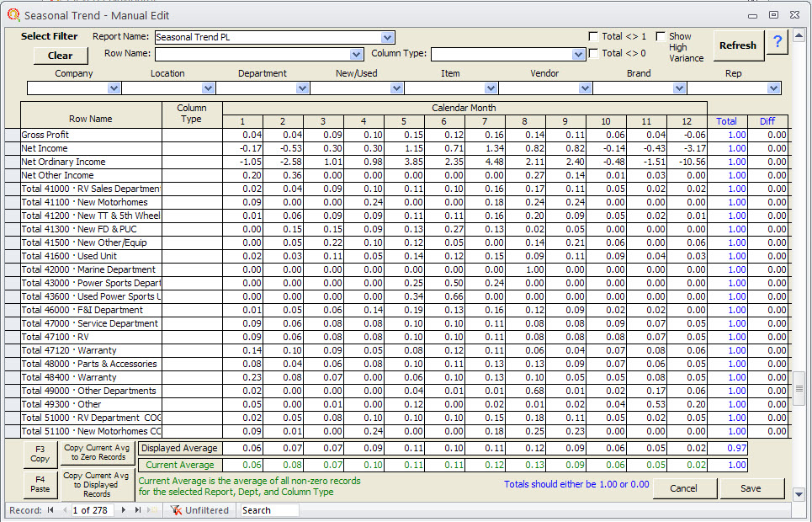
Task: Select Total 47100 RV row name
Action: pyautogui.click(x=91, y=337)
